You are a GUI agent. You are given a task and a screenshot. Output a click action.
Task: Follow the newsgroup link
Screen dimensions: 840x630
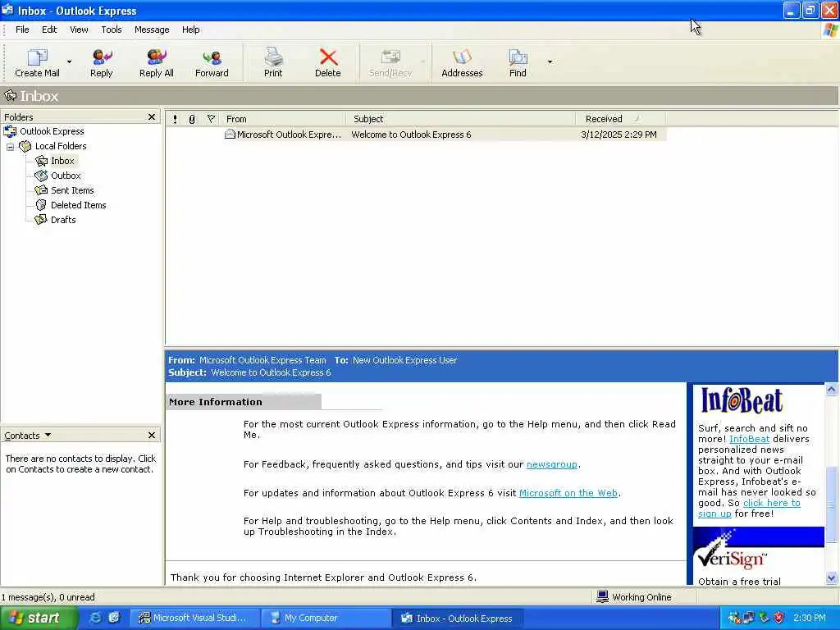click(x=552, y=464)
